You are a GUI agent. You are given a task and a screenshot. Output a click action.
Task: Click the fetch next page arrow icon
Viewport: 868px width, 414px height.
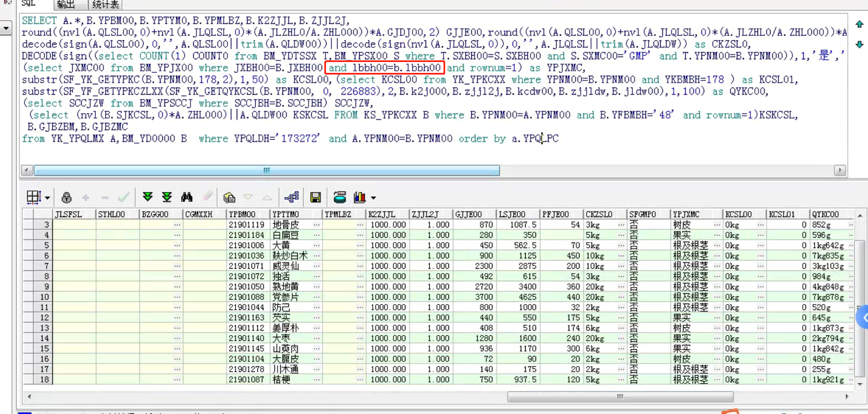coord(147,197)
